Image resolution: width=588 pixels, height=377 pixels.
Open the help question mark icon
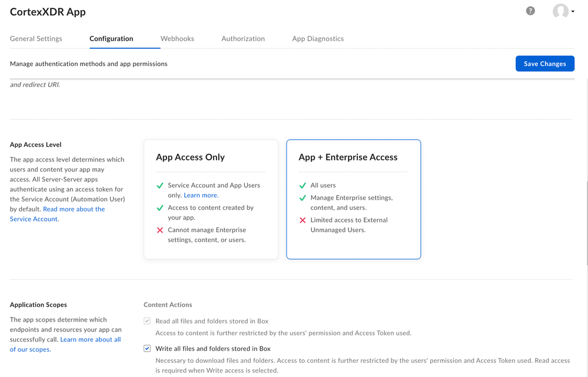530,11
